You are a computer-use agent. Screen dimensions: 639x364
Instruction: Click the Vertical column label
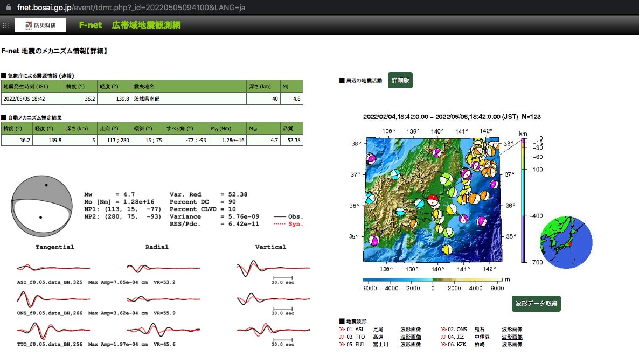click(x=270, y=247)
